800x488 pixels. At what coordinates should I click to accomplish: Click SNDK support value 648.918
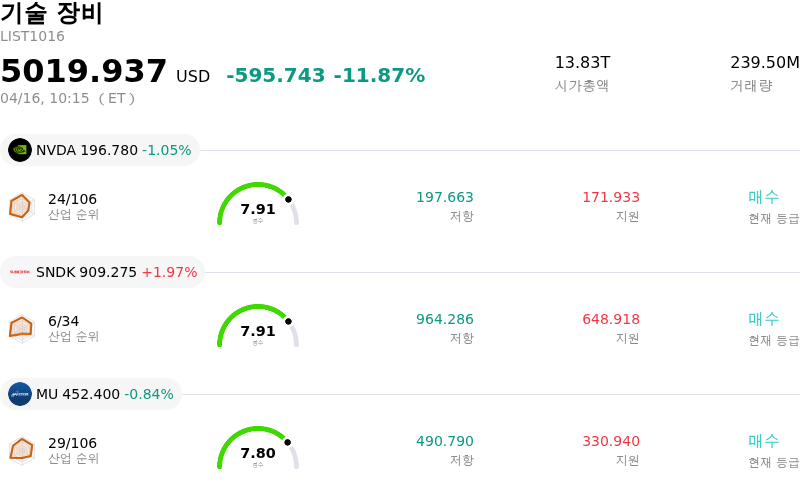(611, 319)
